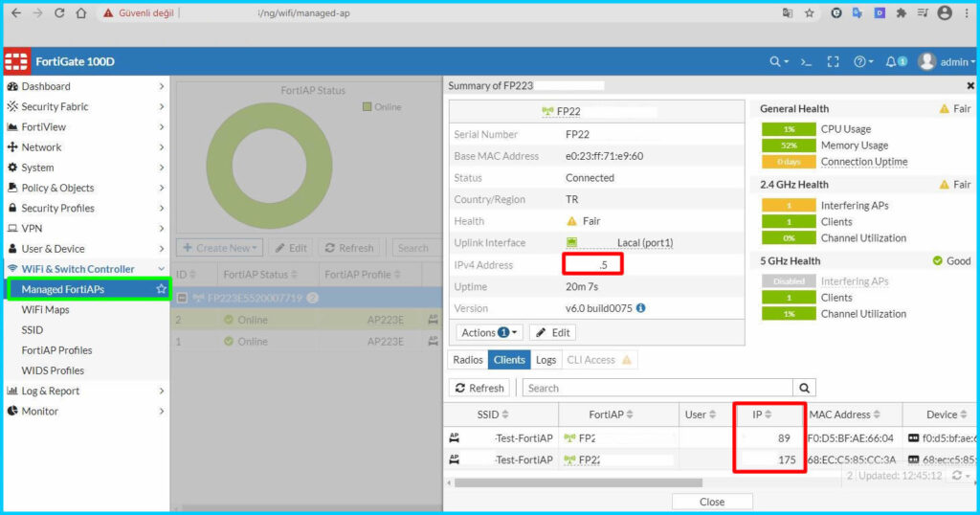Run search with the magnifier button

pos(804,388)
